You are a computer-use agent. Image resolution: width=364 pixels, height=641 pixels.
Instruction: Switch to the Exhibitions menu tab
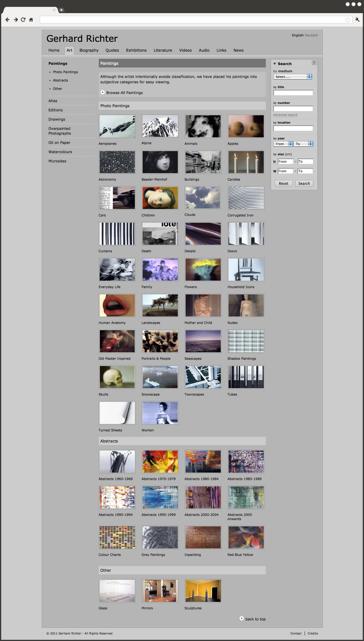pyautogui.click(x=136, y=50)
